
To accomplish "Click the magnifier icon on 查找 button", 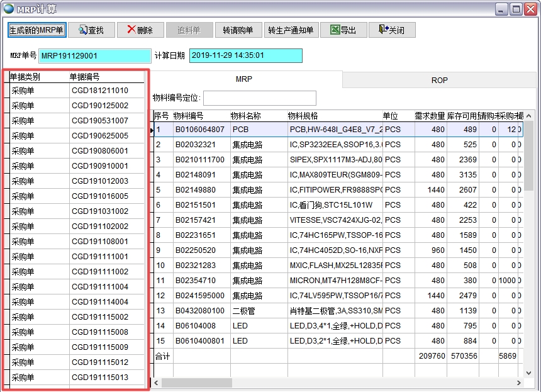I will coord(82,30).
